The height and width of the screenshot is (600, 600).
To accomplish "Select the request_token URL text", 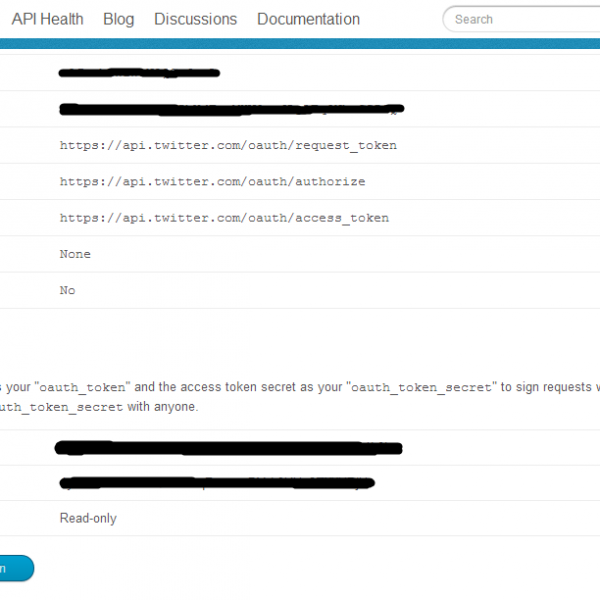I will [228, 145].
